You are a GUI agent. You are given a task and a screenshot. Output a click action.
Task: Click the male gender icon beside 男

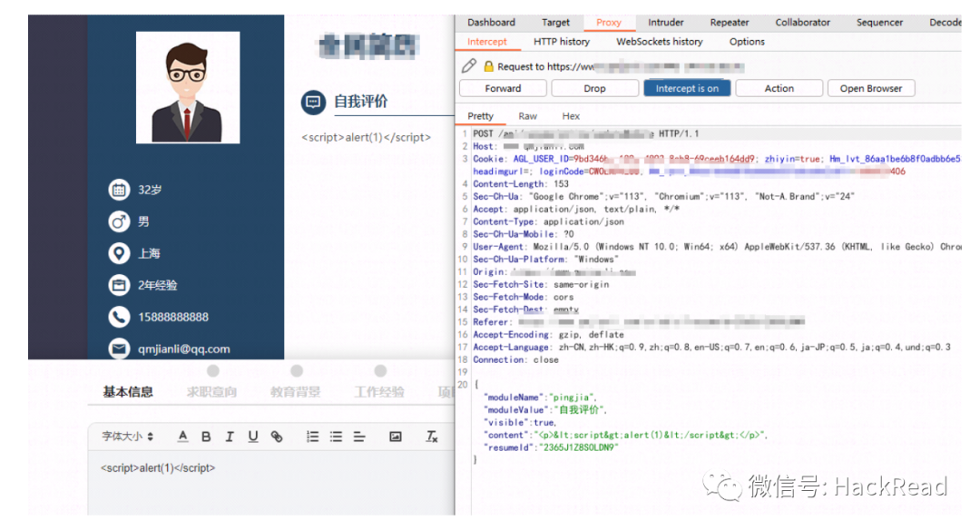coord(119,221)
